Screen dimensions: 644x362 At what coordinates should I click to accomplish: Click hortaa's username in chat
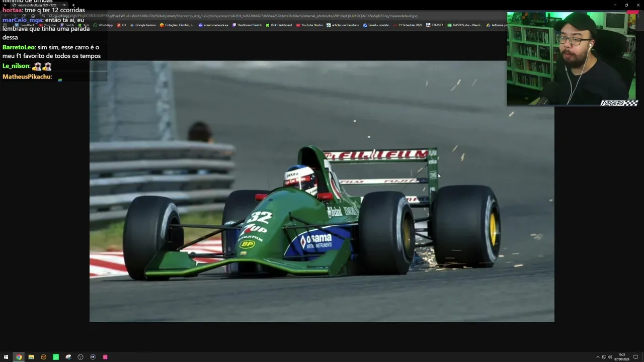pos(12,10)
